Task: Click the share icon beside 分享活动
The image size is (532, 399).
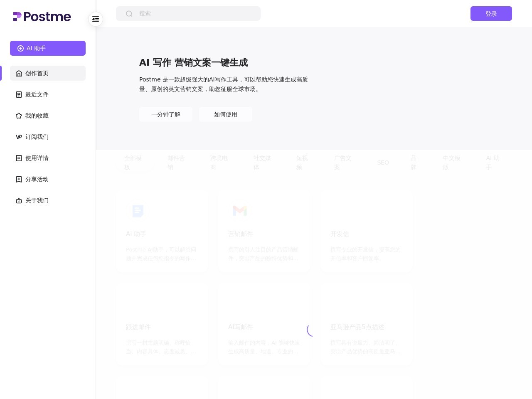Action: click(19, 179)
